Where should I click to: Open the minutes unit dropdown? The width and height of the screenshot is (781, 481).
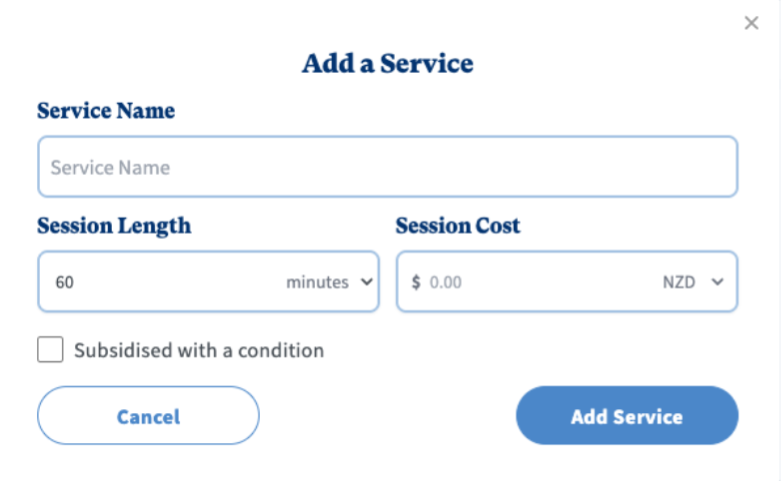pos(329,282)
